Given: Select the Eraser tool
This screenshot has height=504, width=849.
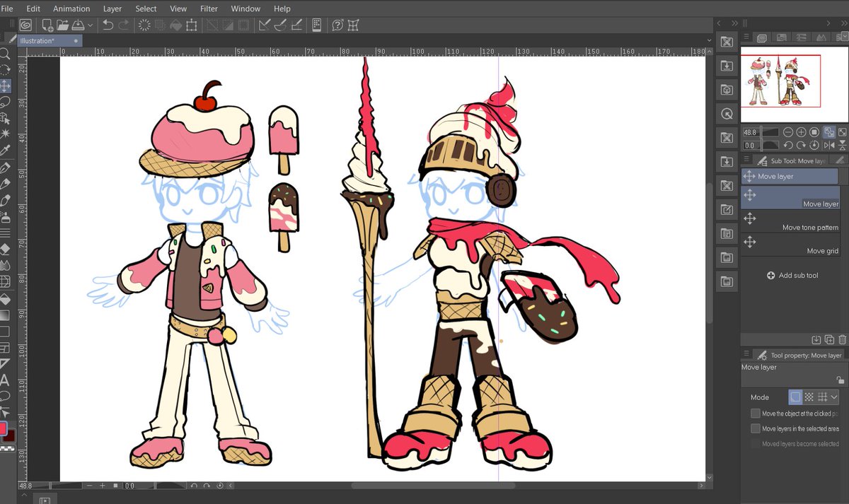Looking at the screenshot, I should point(5,249).
